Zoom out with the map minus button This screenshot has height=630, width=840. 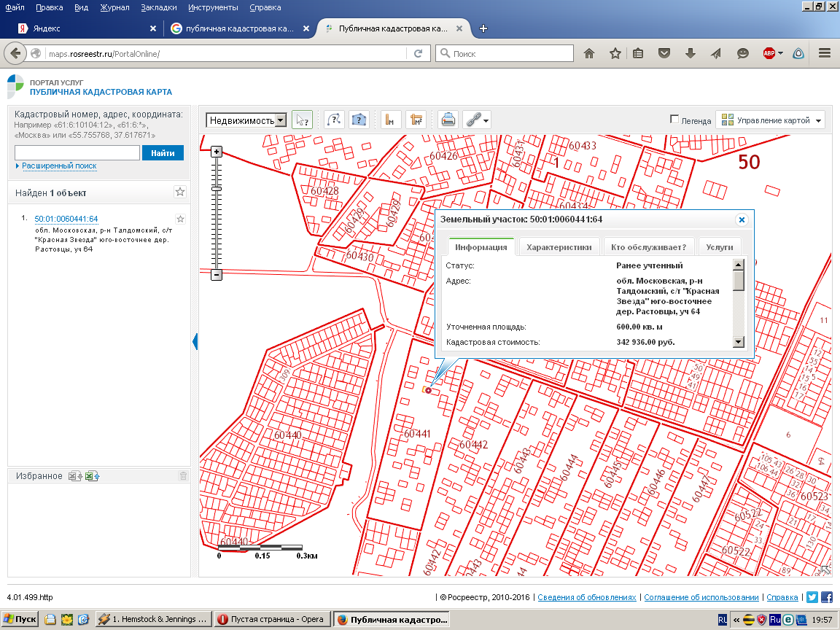click(x=217, y=275)
